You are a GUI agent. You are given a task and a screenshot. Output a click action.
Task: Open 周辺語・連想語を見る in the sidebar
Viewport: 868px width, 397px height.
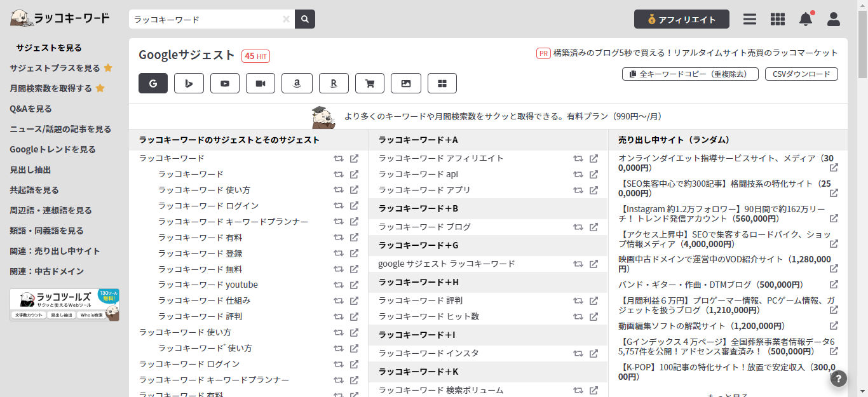[x=51, y=210]
